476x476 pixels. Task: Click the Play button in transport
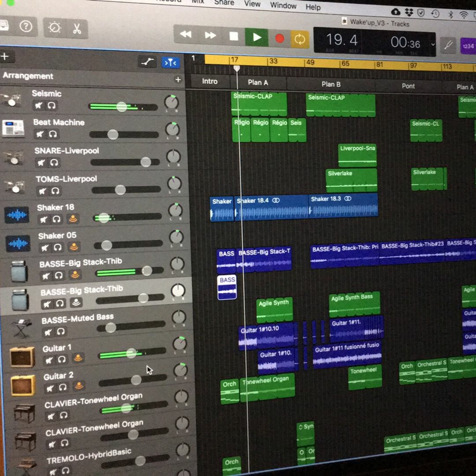256,37
